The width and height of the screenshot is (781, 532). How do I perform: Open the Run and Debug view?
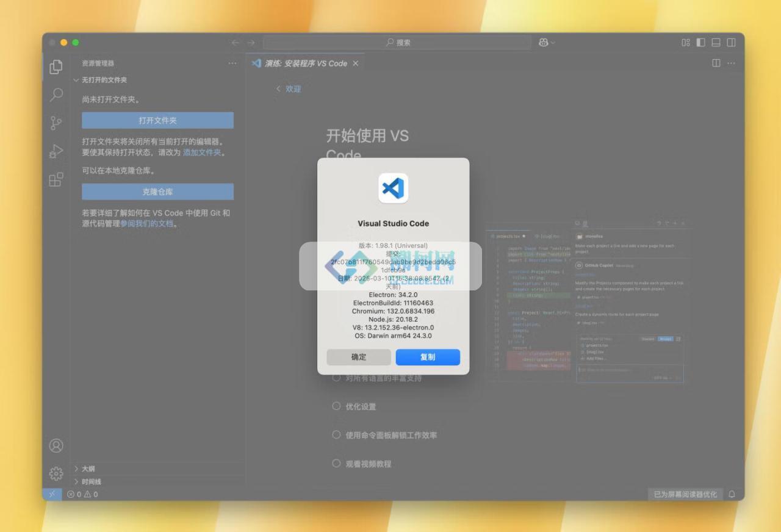(56, 151)
